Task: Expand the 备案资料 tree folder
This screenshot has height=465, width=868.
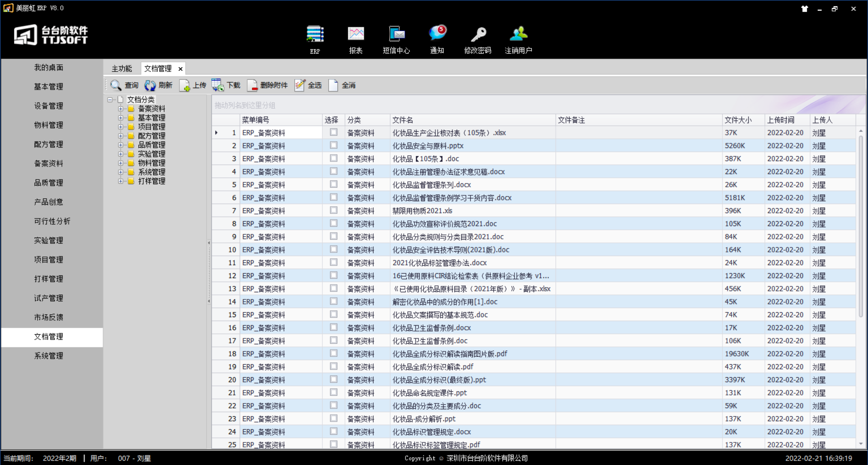Action: click(121, 109)
